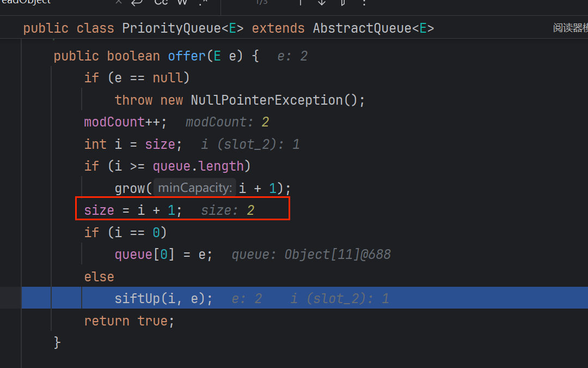Viewport: 588px width, 368px height.
Task: Click the reader mode label at right
Action: tap(570, 28)
